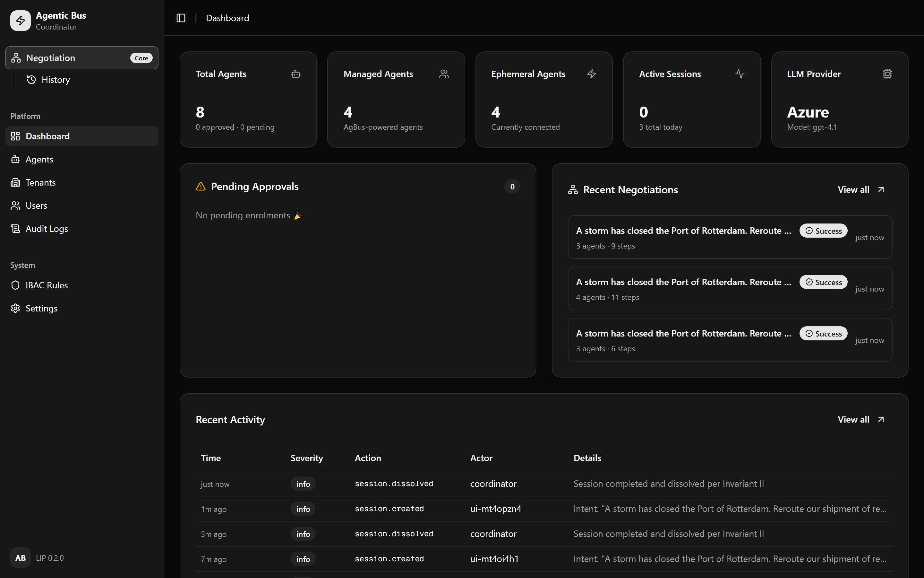The height and width of the screenshot is (578, 924).
Task: Open View all in Recent Activity
Action: point(861,419)
